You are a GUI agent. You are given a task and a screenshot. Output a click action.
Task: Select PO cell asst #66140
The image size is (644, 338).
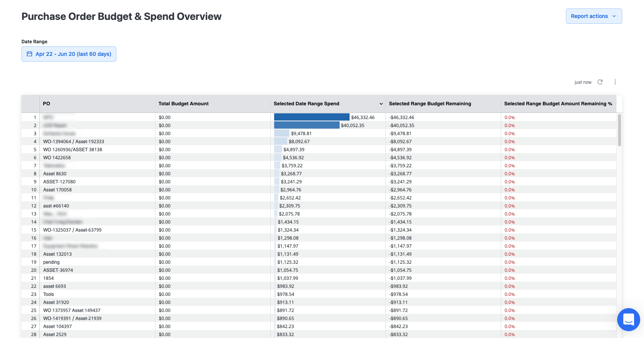pos(56,206)
